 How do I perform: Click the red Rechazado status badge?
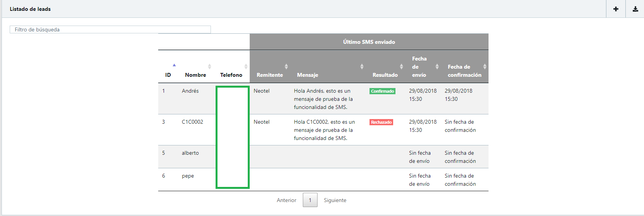pos(382,122)
